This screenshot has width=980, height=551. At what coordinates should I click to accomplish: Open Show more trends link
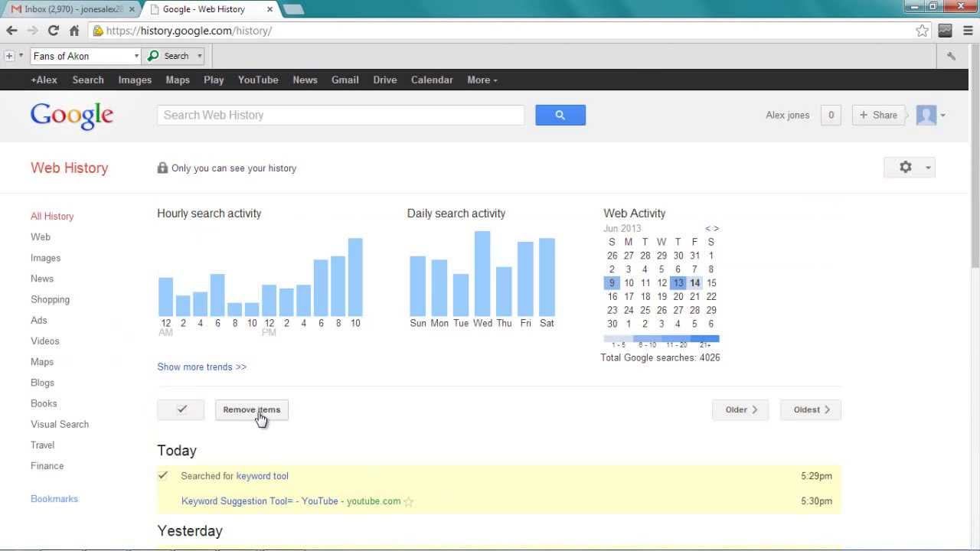click(202, 367)
